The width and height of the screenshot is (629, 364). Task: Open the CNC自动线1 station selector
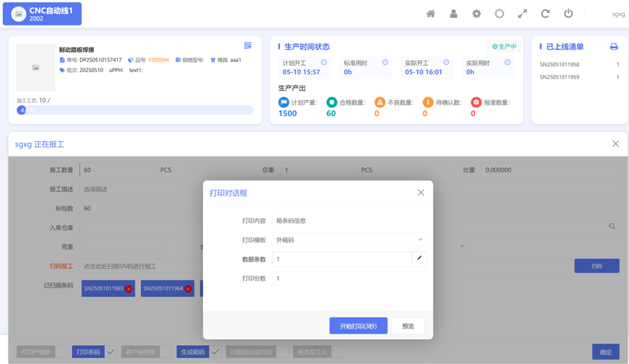(x=42, y=14)
